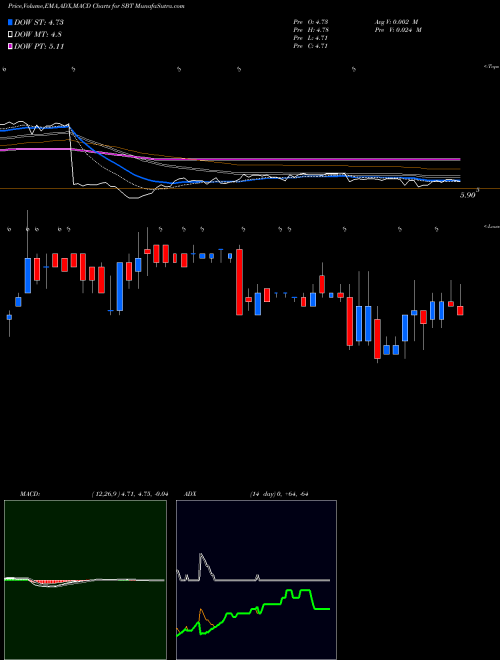The width and height of the screenshot is (500, 660).
Task: Click the 'MACD:' panel heading
Action: pyautogui.click(x=30, y=494)
